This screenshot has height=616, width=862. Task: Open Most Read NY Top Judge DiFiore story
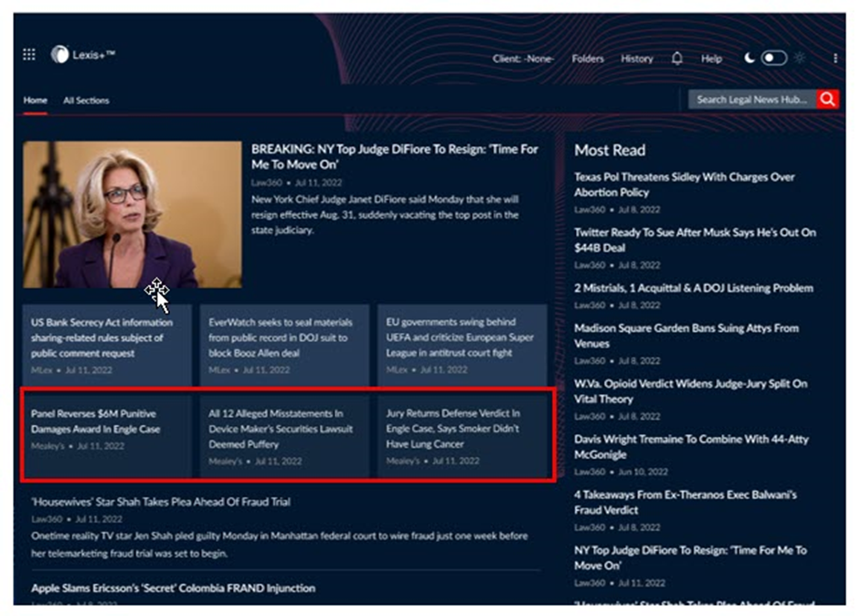690,558
